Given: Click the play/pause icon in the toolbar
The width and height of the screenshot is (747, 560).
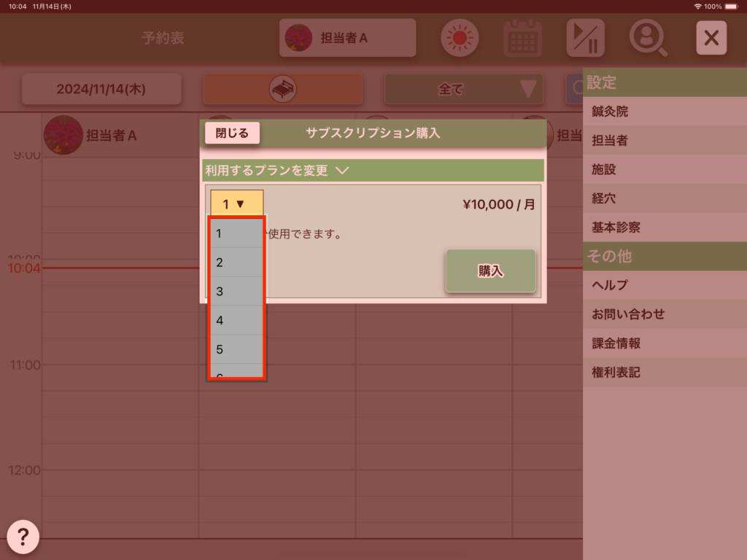Looking at the screenshot, I should (585, 38).
